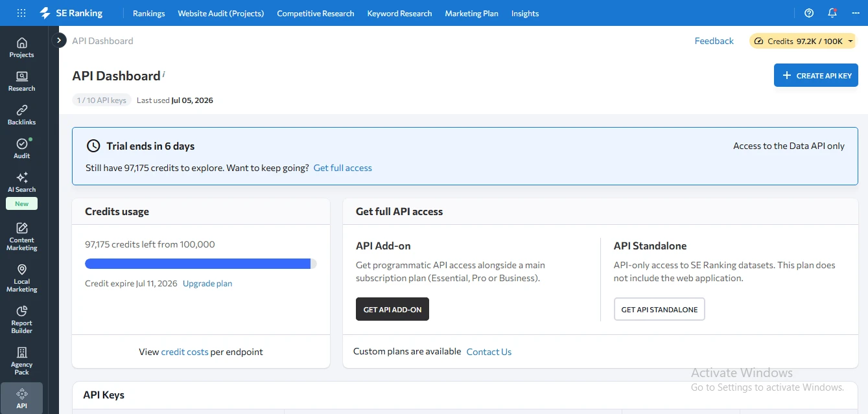Click the API Dashboard breadcrumb
The image size is (868, 414).
click(x=102, y=41)
